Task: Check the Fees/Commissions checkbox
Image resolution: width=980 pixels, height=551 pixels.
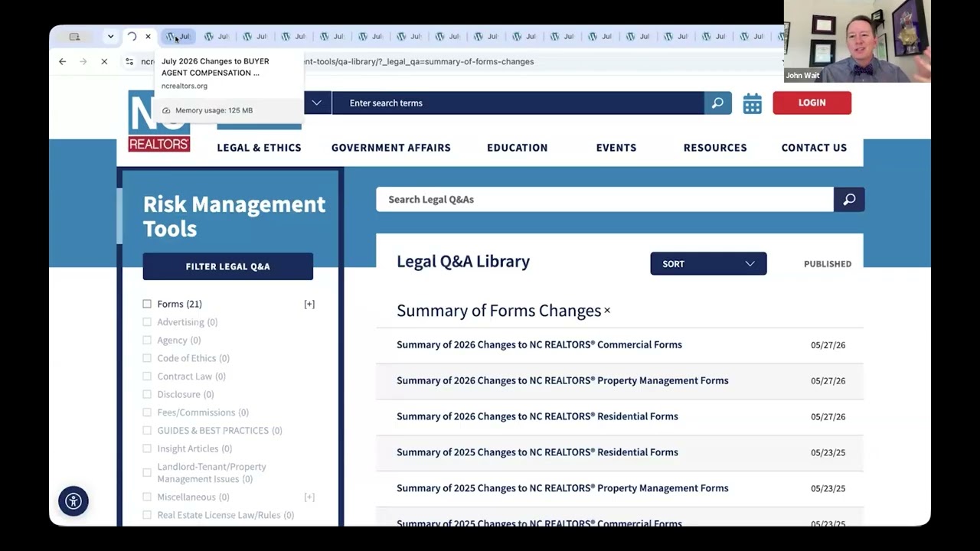Action: pyautogui.click(x=147, y=412)
